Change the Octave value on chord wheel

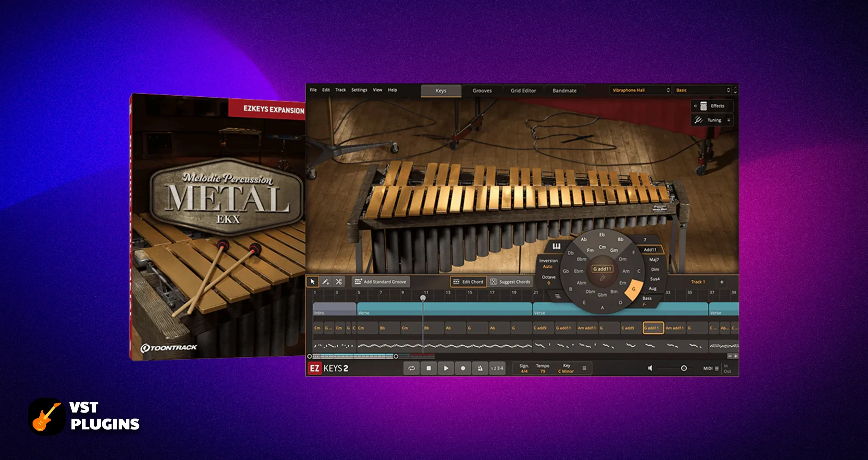548,280
